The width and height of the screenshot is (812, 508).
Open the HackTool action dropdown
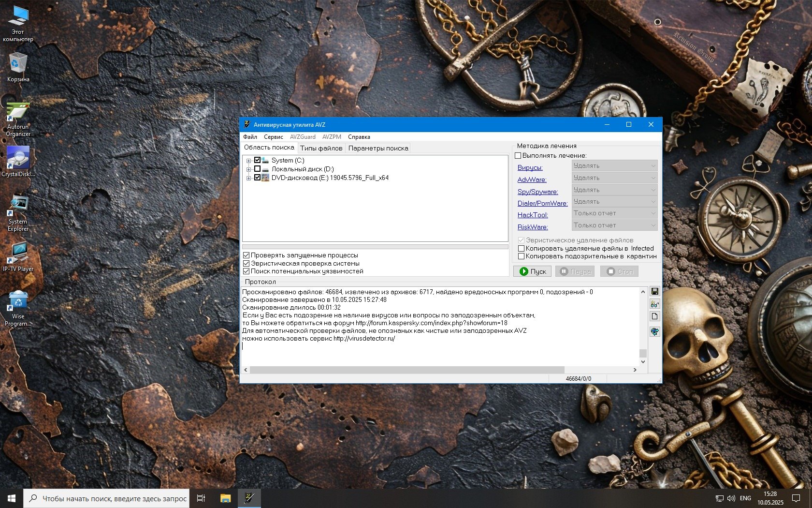pos(614,213)
